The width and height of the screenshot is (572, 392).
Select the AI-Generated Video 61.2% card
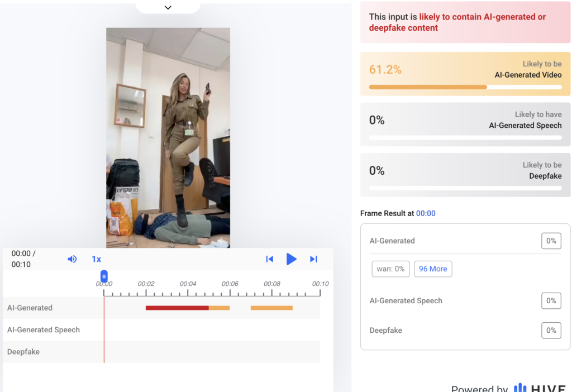(x=465, y=74)
